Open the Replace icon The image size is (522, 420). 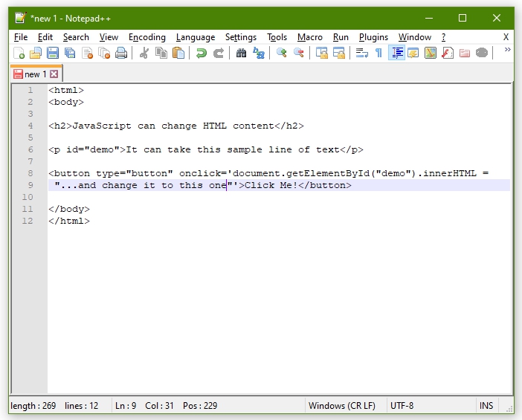pyautogui.click(x=259, y=54)
